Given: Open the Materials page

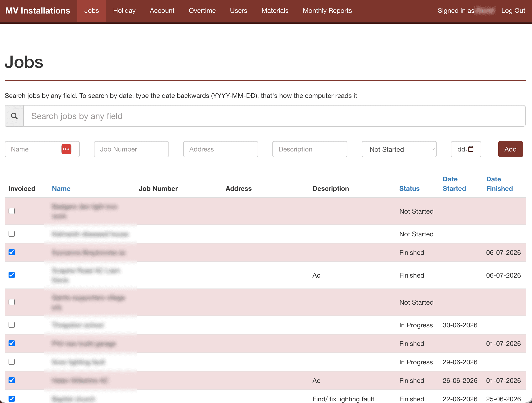Looking at the screenshot, I should click(275, 11).
